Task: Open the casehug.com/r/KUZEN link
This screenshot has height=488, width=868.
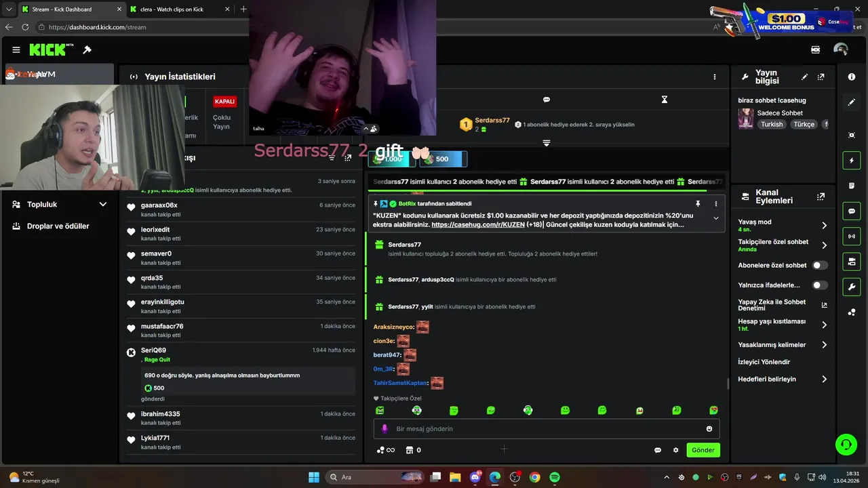Action: click(x=478, y=224)
